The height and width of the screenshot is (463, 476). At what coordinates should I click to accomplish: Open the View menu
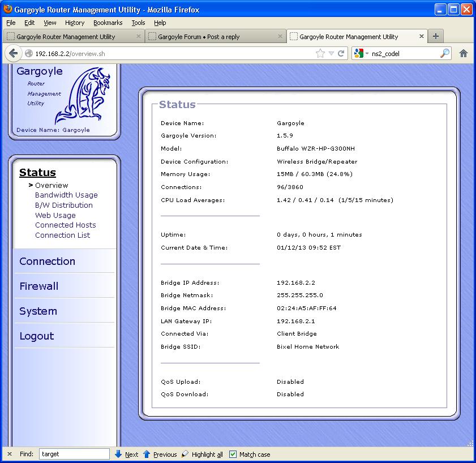tap(50, 23)
